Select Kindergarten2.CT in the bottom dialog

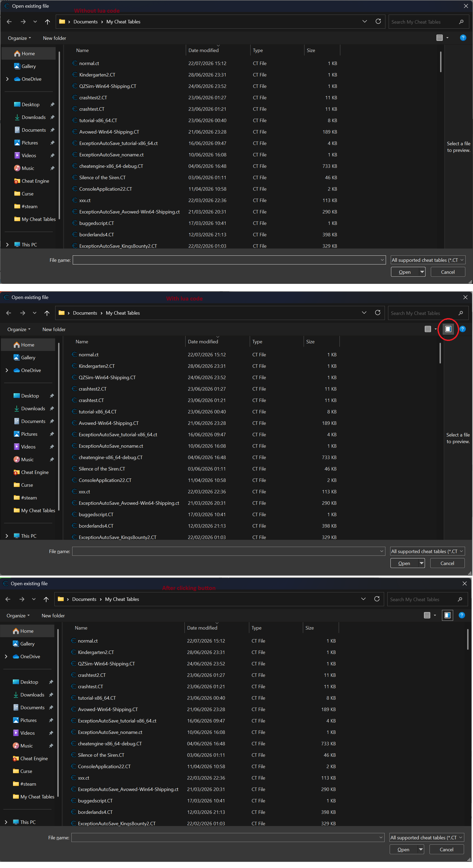coord(96,652)
